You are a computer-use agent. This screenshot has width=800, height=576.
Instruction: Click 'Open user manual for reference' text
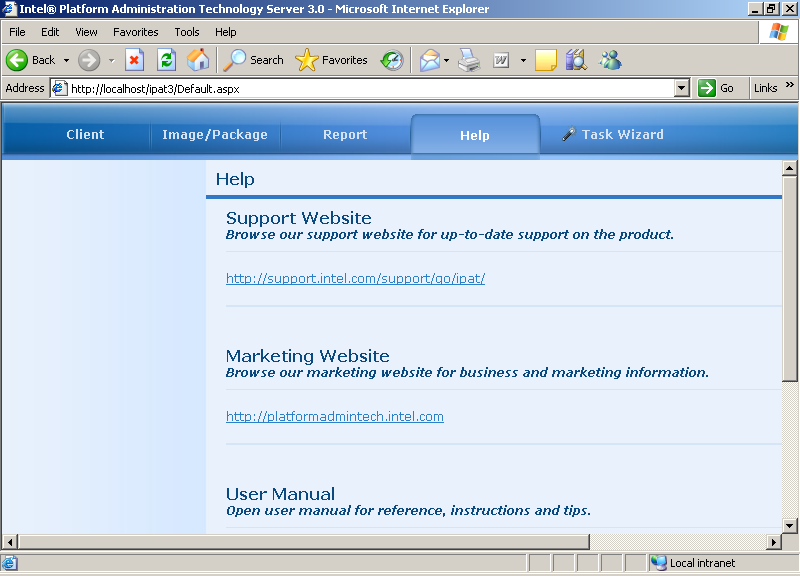pyautogui.click(x=408, y=511)
